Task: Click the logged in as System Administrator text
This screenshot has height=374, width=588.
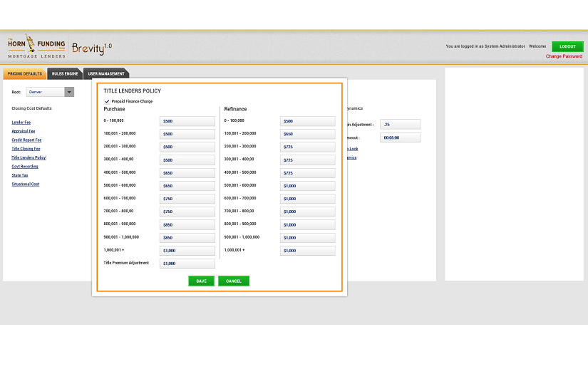Action: coord(485,46)
